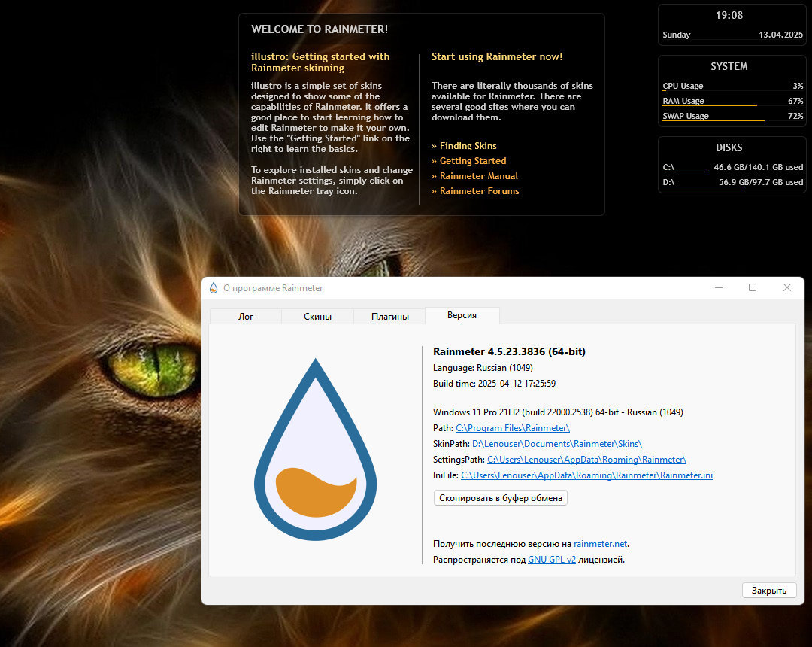Open the Rainmeter.ini IniFile link

pyautogui.click(x=586, y=475)
